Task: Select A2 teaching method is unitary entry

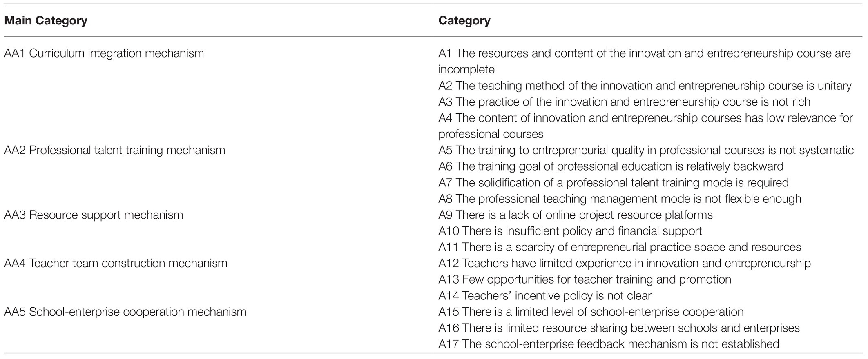Action: click(645, 86)
